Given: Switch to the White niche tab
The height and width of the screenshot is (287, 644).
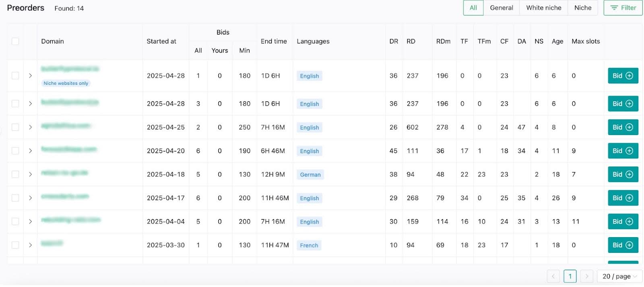Looking at the screenshot, I should click(543, 8).
